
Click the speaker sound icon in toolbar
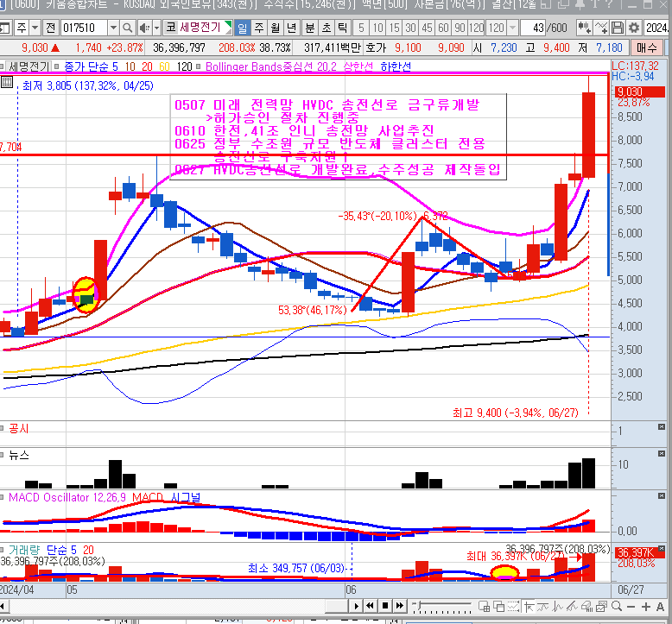144,28
